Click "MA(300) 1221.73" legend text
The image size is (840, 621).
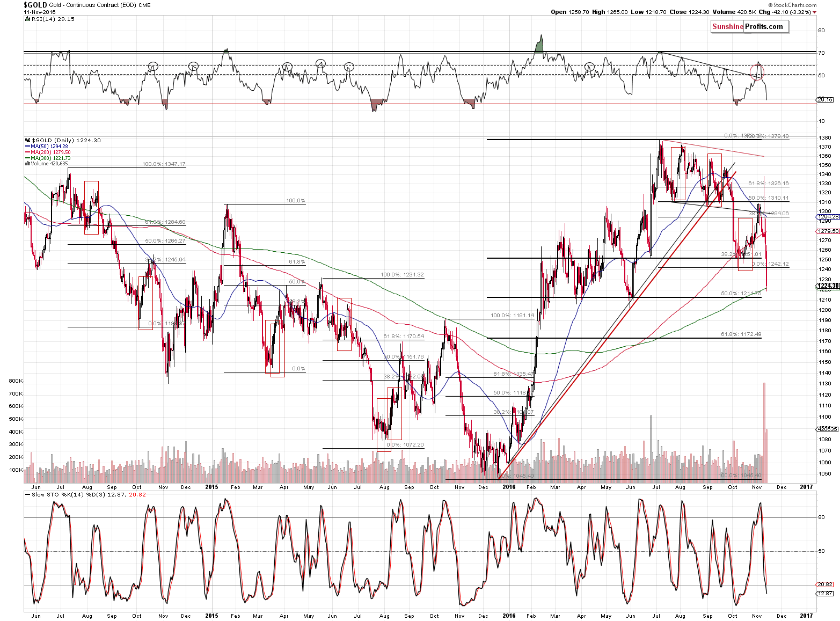(51, 158)
